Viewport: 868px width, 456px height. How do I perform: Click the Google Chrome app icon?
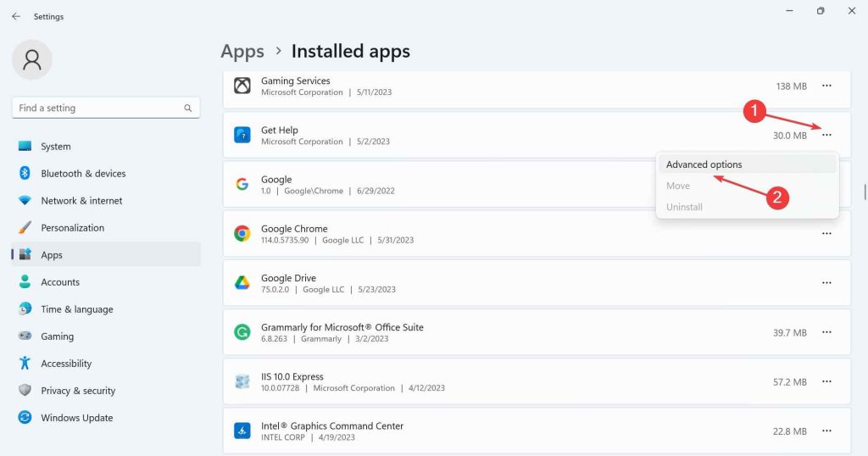pos(242,234)
